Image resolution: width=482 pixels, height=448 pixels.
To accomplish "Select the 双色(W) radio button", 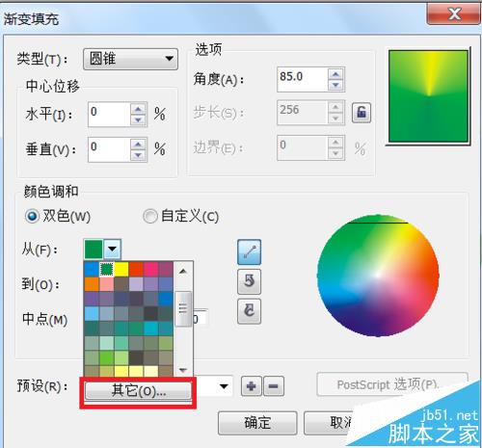I will point(32,216).
